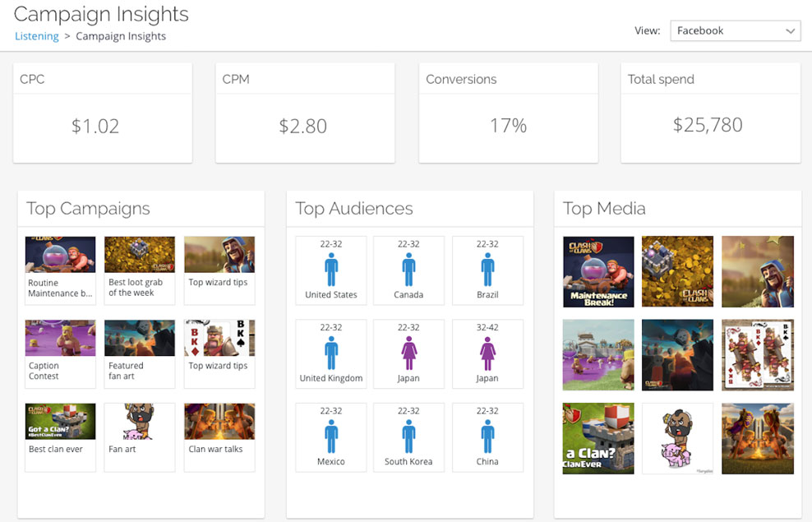Viewport: 812px width, 522px height.
Task: Open the Facebook View dropdown
Action: click(736, 30)
